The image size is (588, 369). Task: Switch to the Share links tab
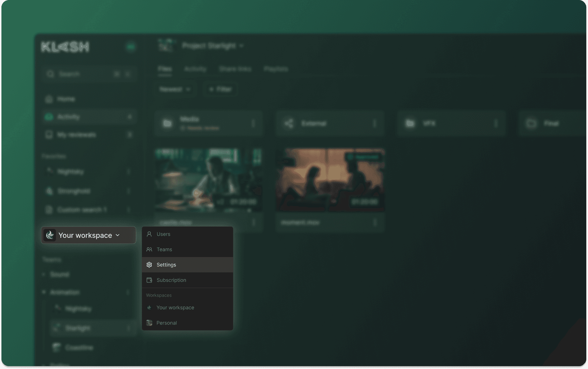[x=235, y=69]
